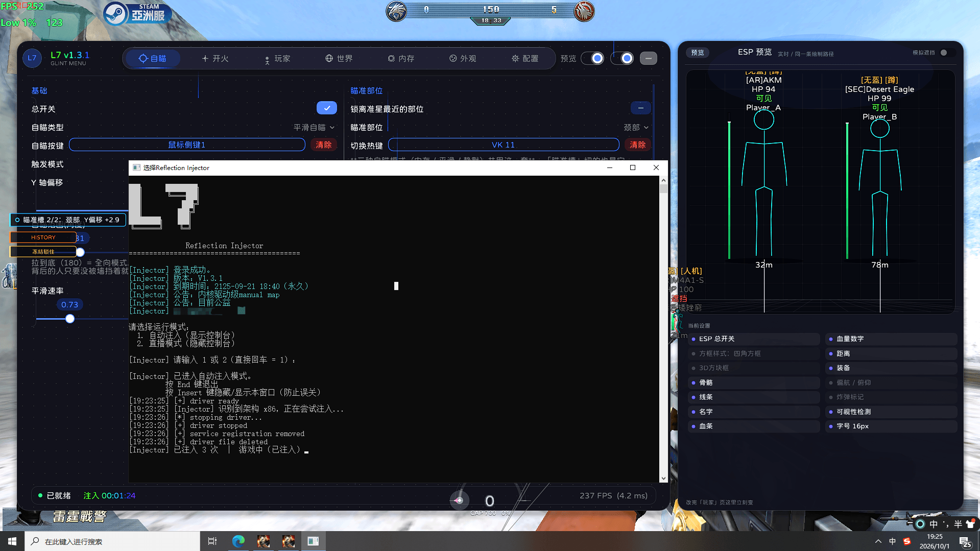Click the Sogou input tray icon
This screenshot has width=980, height=551.
(x=907, y=541)
